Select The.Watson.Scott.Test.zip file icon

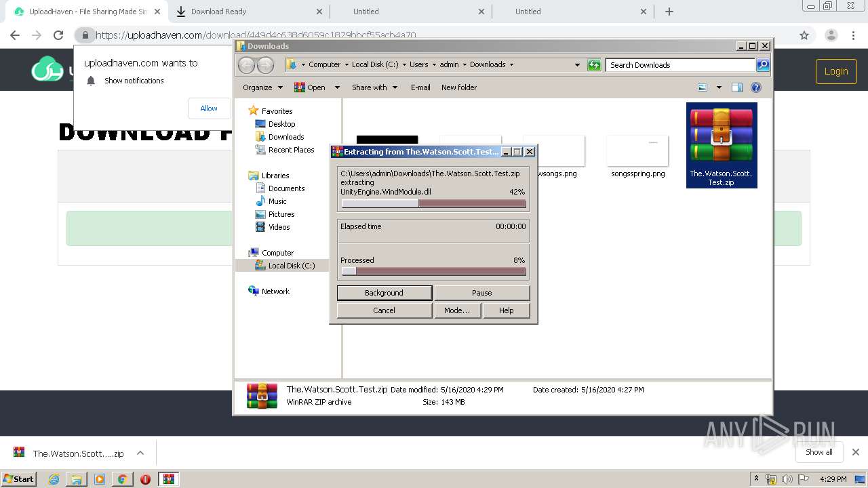point(722,145)
